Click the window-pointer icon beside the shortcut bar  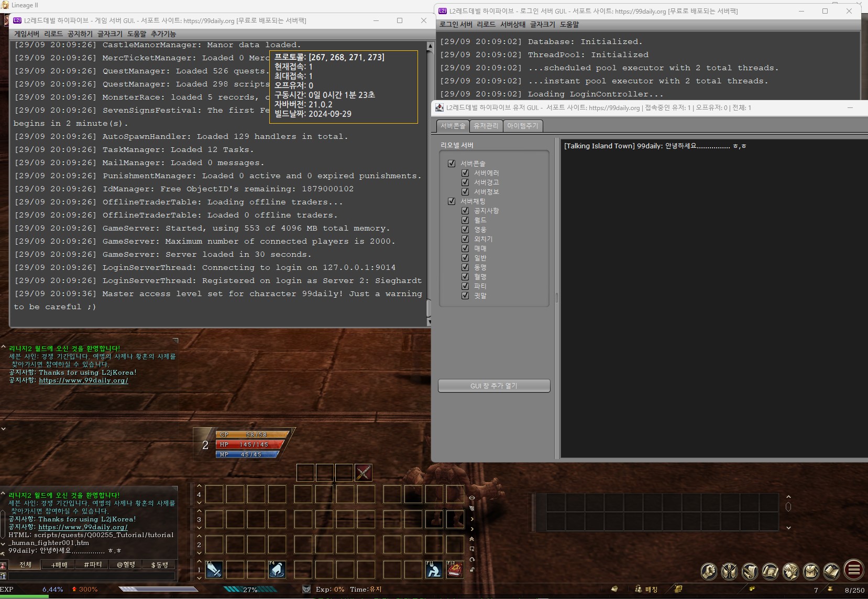tap(472, 549)
